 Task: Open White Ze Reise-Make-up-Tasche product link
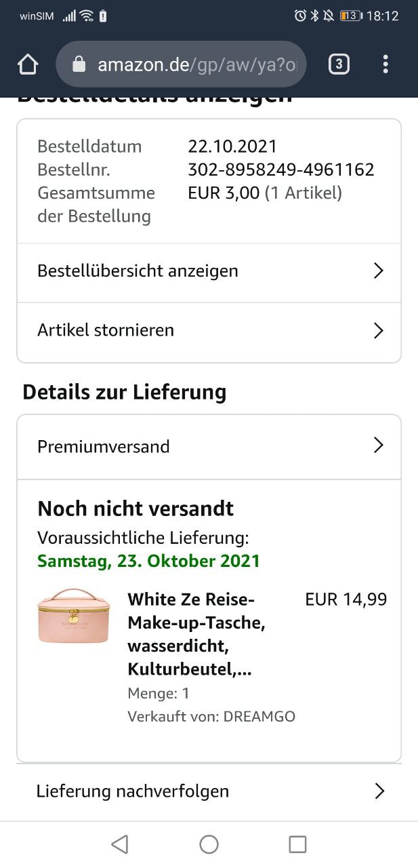coord(196,635)
